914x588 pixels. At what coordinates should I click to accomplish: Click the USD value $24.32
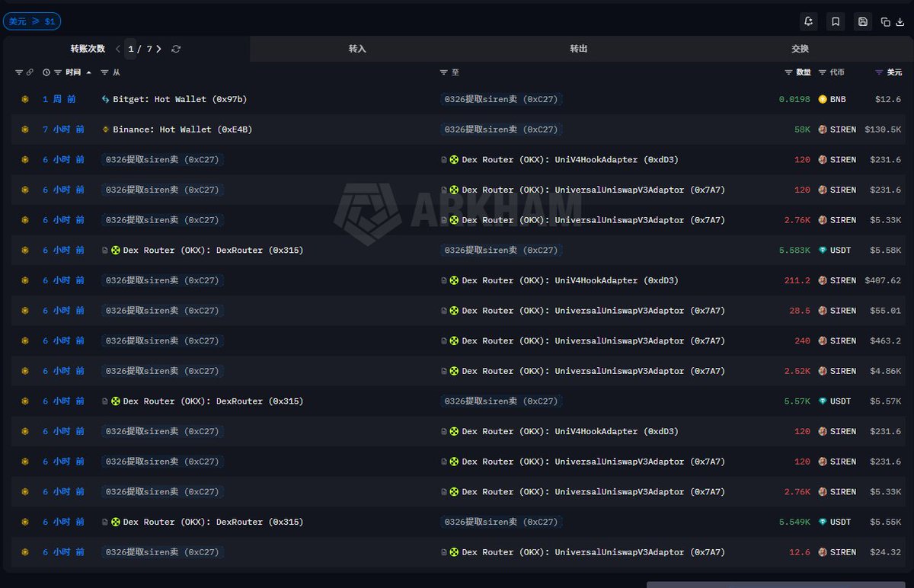point(886,552)
